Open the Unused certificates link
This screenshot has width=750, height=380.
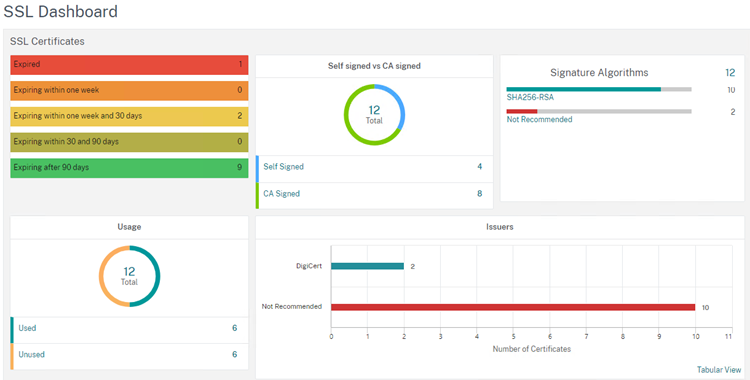pos(31,354)
